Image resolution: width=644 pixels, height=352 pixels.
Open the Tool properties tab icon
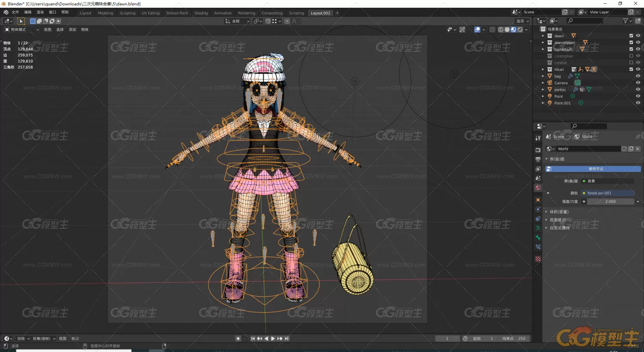538,138
